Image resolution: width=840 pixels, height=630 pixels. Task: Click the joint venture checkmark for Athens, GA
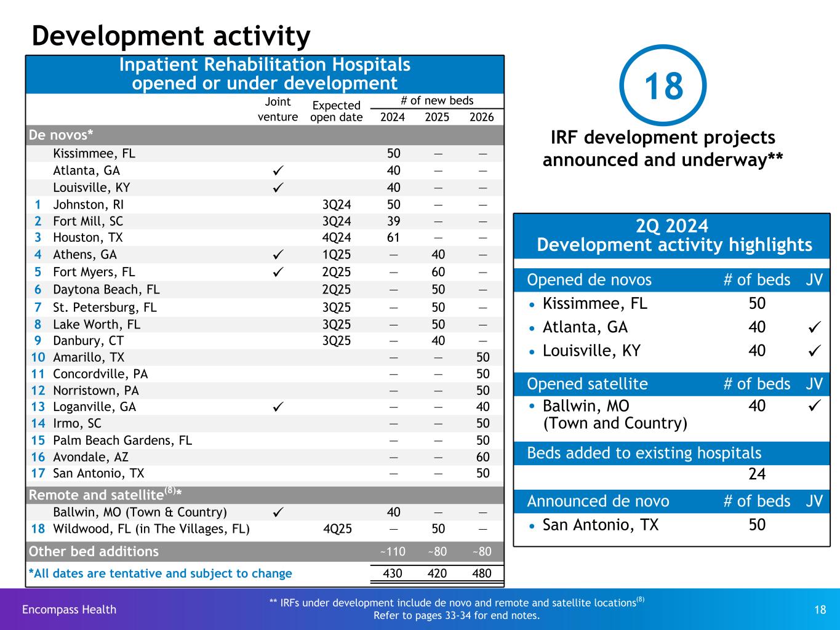[x=278, y=255]
